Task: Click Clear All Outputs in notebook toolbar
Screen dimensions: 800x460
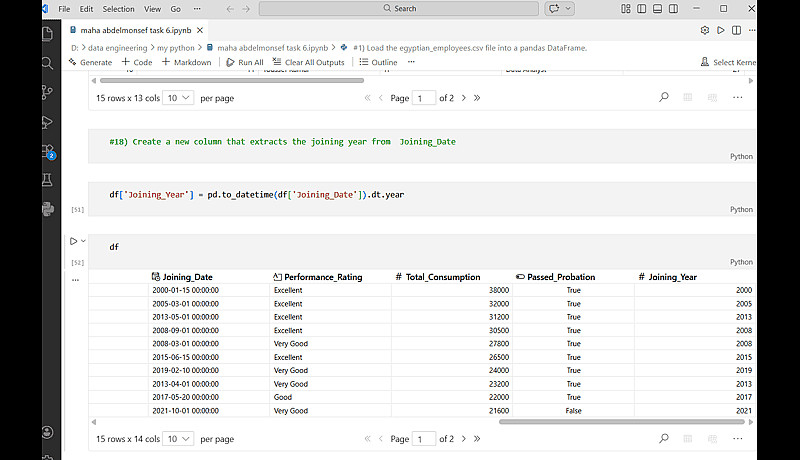Action: click(308, 62)
